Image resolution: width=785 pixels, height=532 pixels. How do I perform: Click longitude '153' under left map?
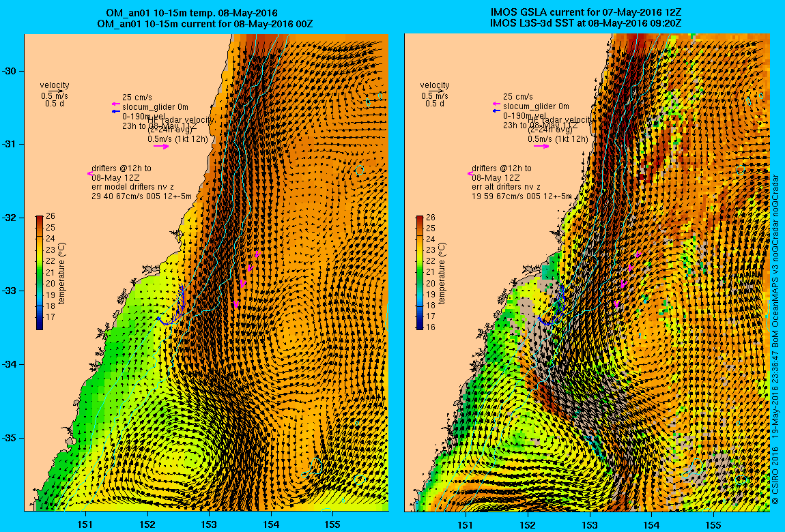210,524
